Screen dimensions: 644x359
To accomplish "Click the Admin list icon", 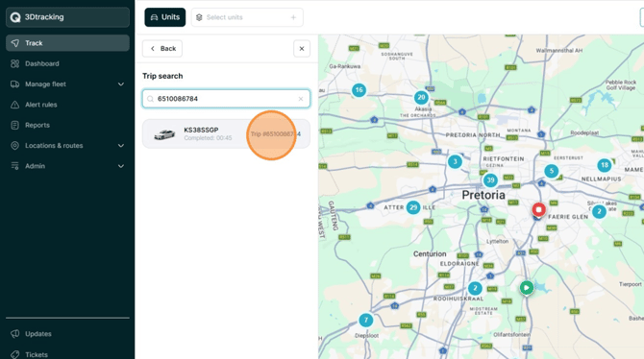I will tap(14, 166).
